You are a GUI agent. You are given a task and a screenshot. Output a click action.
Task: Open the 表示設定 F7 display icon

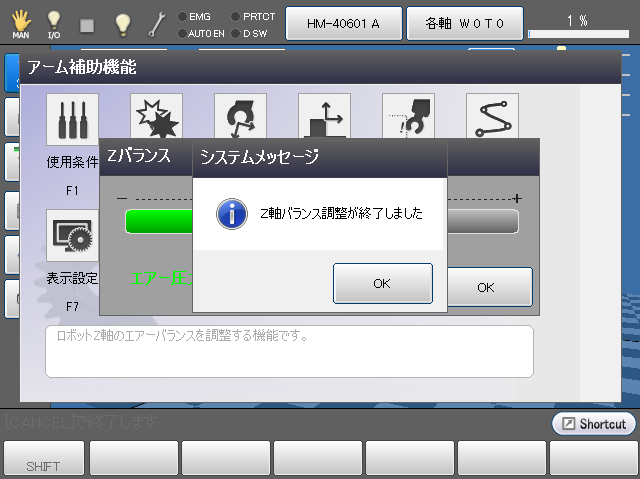(x=72, y=235)
